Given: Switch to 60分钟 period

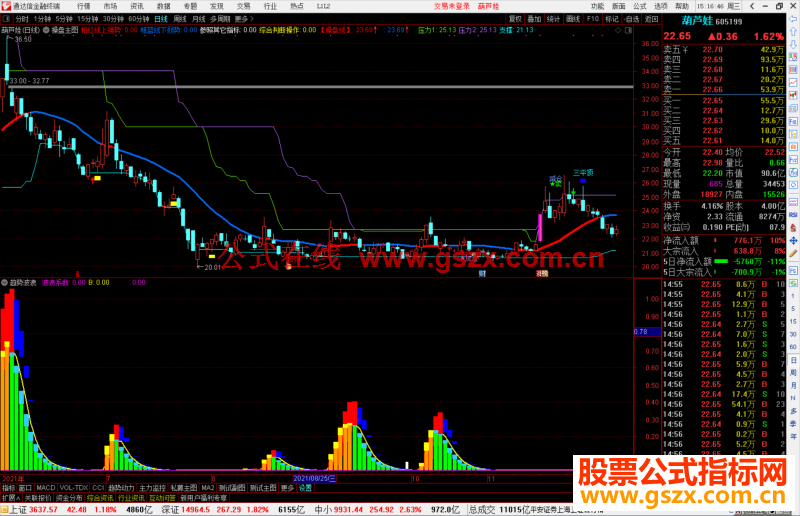Looking at the screenshot, I should (x=139, y=19).
